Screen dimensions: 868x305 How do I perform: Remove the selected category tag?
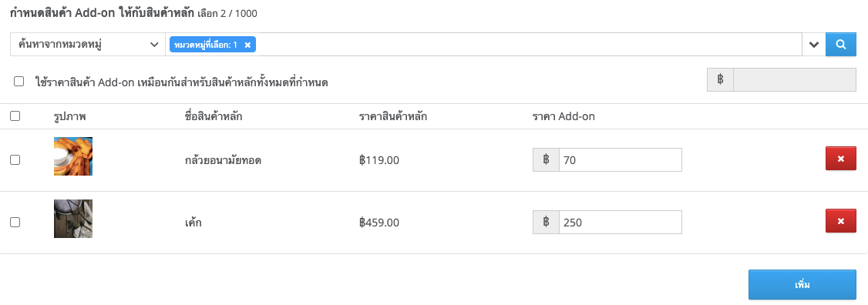pyautogui.click(x=247, y=45)
